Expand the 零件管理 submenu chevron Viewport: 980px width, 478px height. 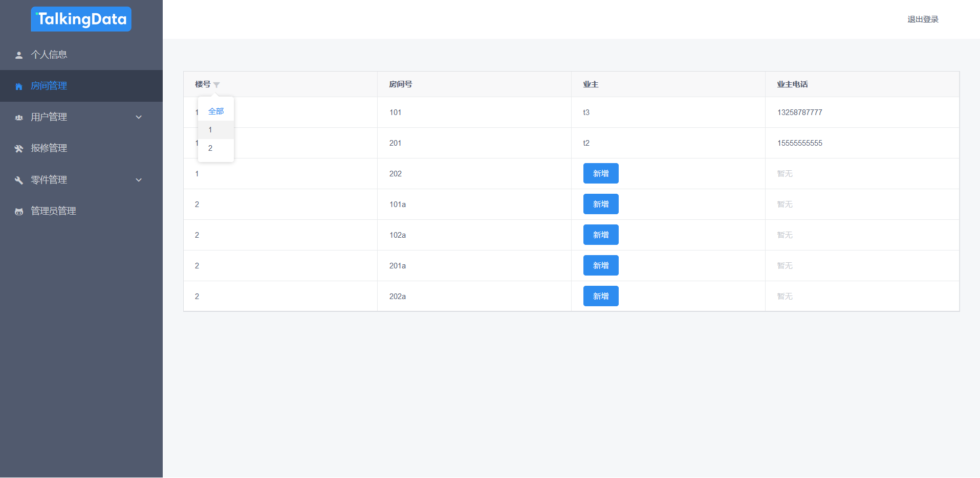(x=139, y=180)
